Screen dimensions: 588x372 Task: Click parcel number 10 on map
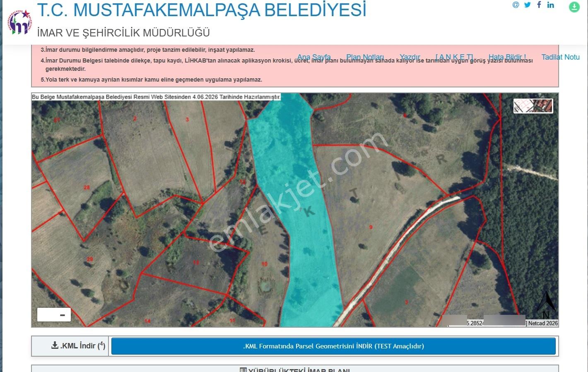coord(265,264)
